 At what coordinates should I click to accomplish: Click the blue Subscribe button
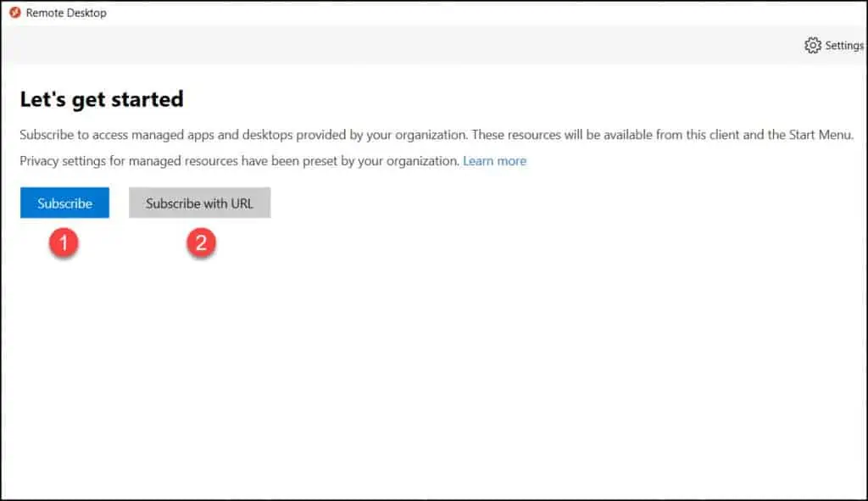pyautogui.click(x=64, y=203)
